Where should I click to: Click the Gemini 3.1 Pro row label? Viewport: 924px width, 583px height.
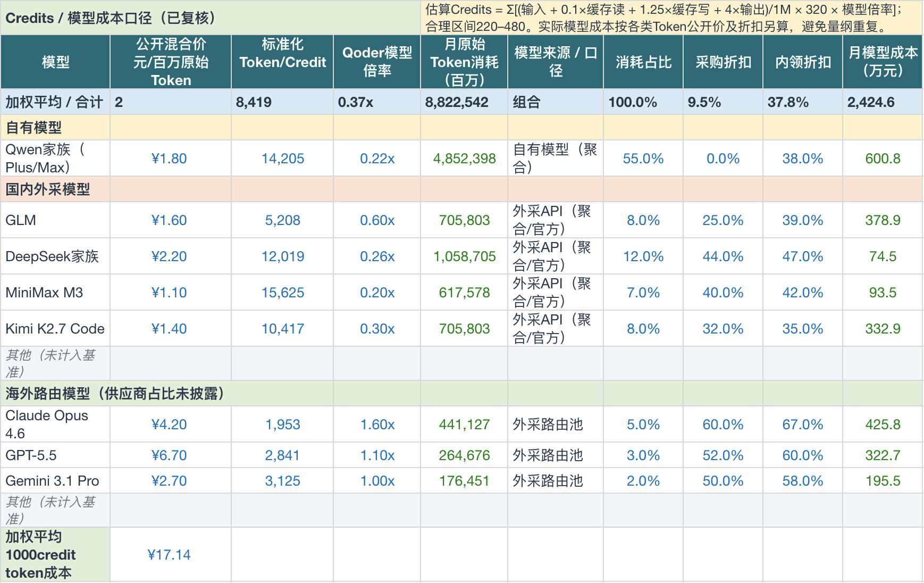click(55, 481)
